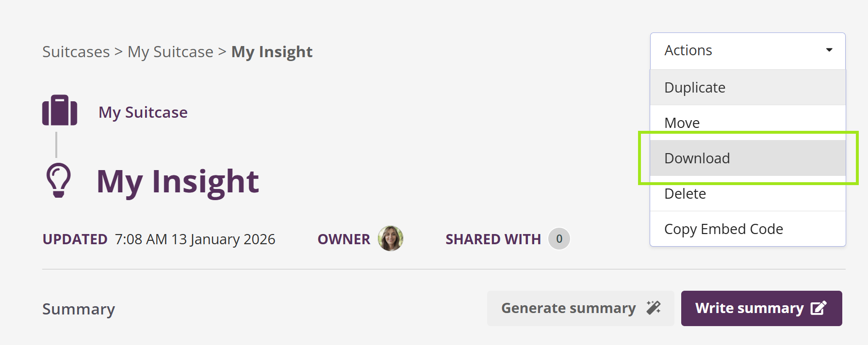Select Duplicate from the Actions menu
Image resolution: width=868 pixels, height=345 pixels.
695,88
